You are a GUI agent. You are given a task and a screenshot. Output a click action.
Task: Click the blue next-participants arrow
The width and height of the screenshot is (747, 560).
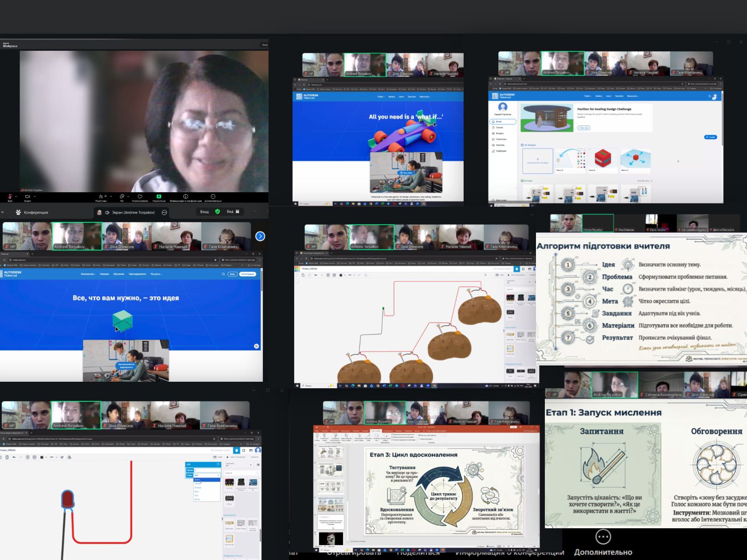260,237
